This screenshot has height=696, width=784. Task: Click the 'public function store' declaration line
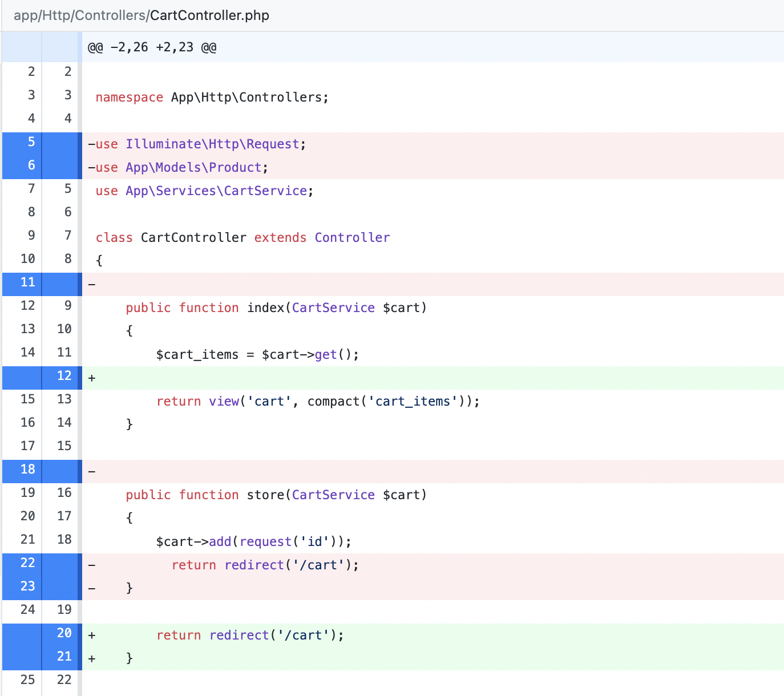[276, 495]
